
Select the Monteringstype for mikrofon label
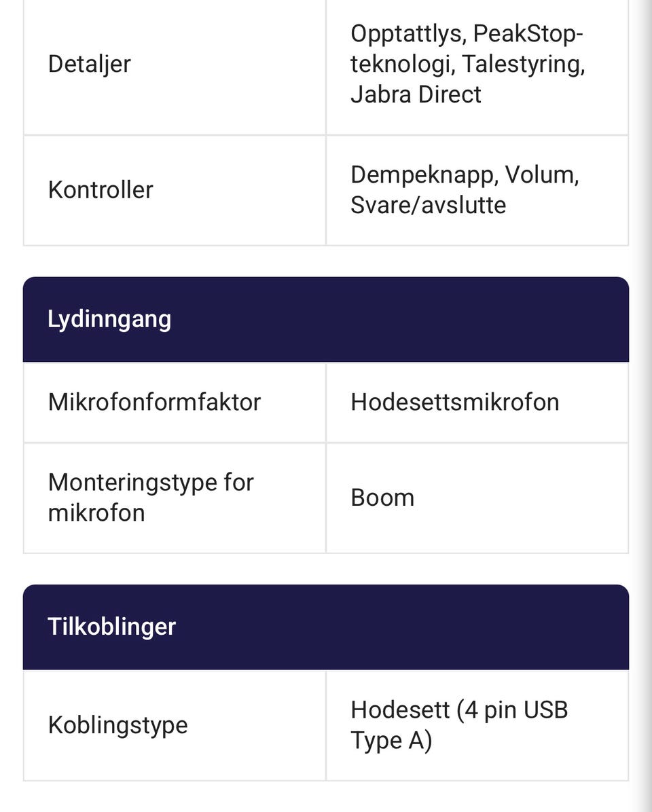click(151, 498)
